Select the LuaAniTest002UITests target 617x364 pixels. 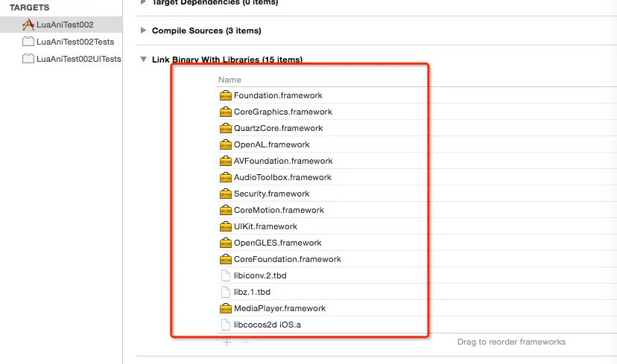click(x=61, y=59)
